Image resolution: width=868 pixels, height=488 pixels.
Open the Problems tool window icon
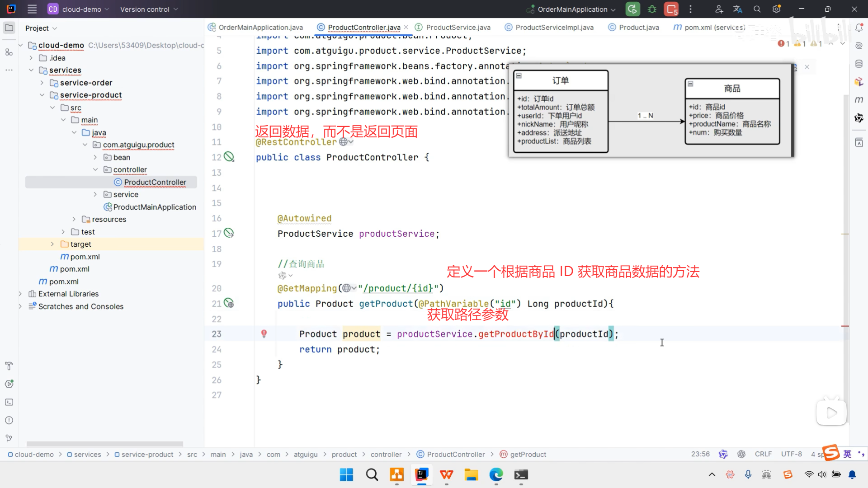tap(9, 420)
